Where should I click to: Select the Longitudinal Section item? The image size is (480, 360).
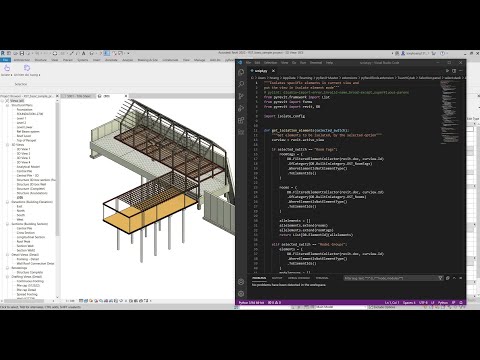[31, 237]
